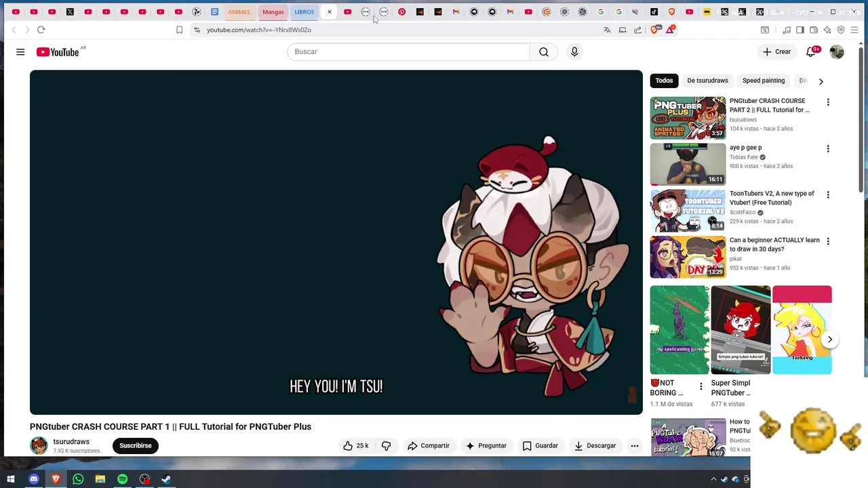Open the Pinterest tab
The height and width of the screenshot is (488, 868).
point(402,12)
